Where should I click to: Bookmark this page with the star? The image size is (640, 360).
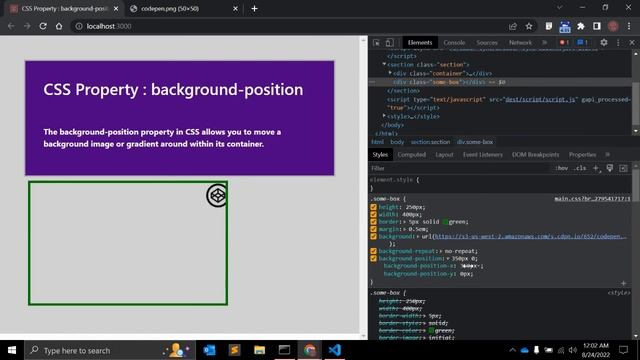tap(529, 26)
